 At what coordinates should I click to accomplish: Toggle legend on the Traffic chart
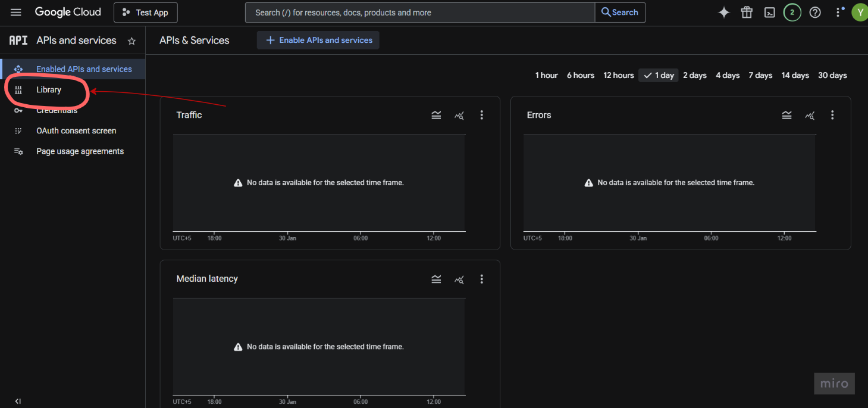click(436, 116)
